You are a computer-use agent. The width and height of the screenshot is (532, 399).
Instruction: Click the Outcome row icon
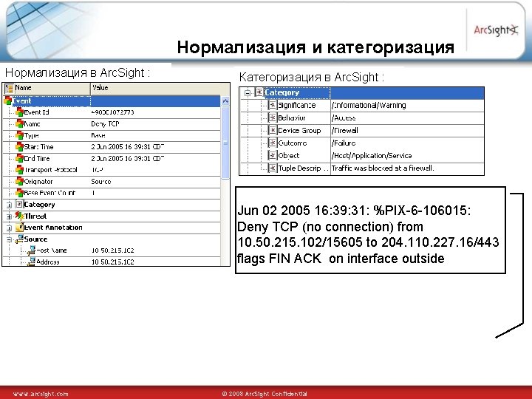(273, 143)
